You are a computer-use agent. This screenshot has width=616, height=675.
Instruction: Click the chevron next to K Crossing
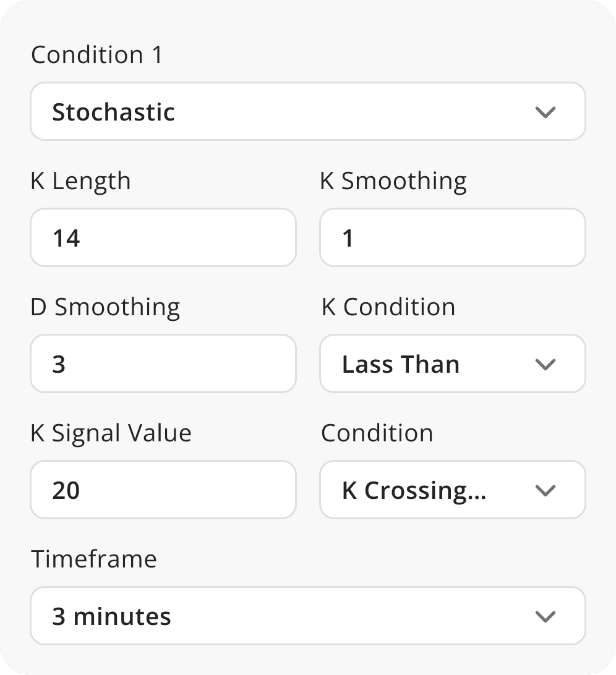click(x=545, y=490)
